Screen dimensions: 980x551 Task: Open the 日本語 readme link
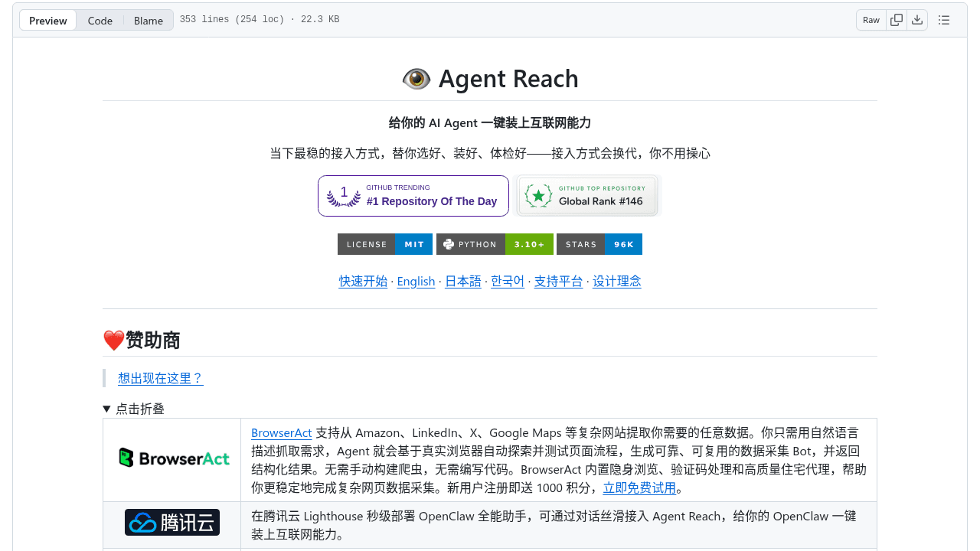coord(463,281)
